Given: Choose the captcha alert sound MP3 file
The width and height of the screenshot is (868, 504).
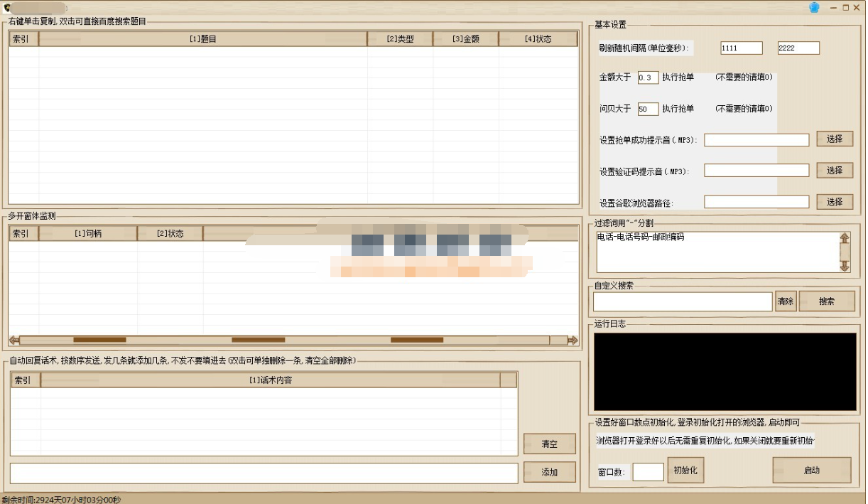Looking at the screenshot, I should 834,171.
